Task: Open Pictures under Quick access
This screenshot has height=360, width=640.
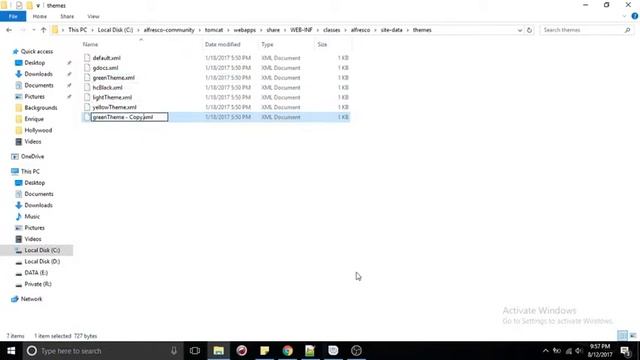Action: tap(34, 96)
